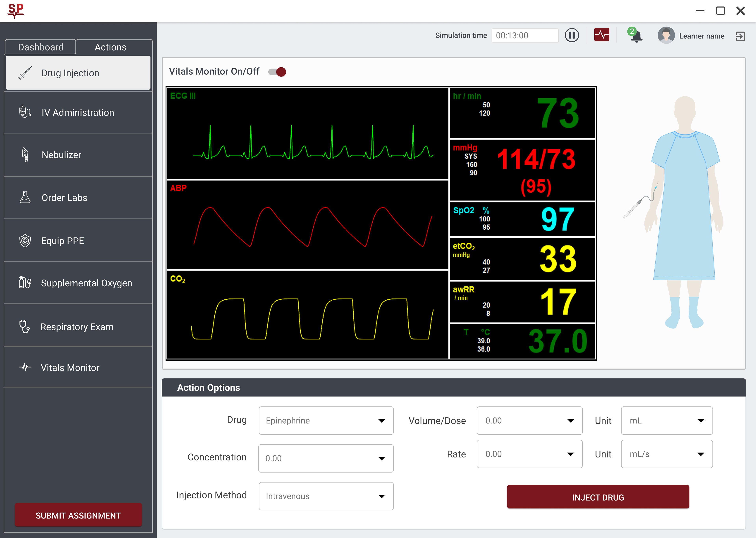The height and width of the screenshot is (538, 756).
Task: Click the Supplemental Oxygen tank icon
Action: tap(25, 283)
